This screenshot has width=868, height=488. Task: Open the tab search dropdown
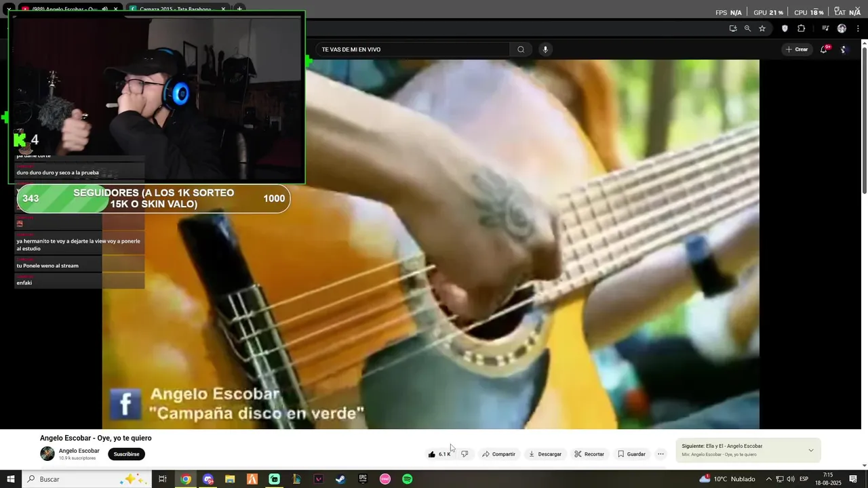tap(8, 9)
